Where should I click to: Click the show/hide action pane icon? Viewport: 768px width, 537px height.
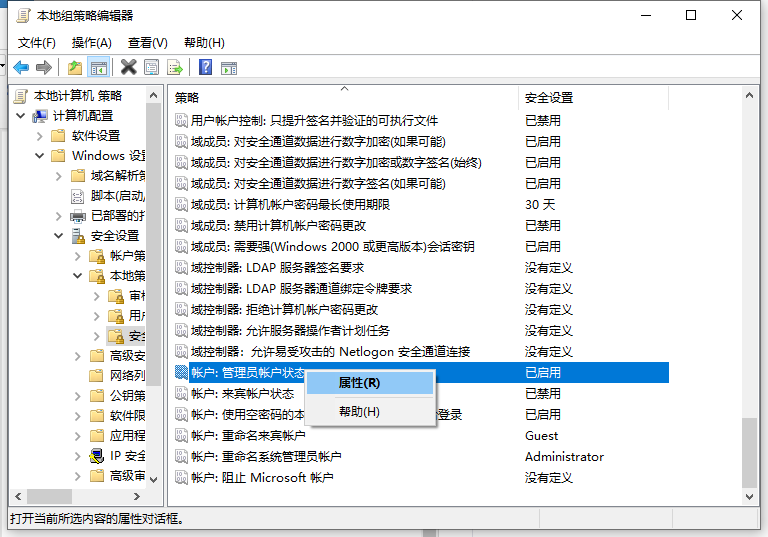(x=228, y=67)
